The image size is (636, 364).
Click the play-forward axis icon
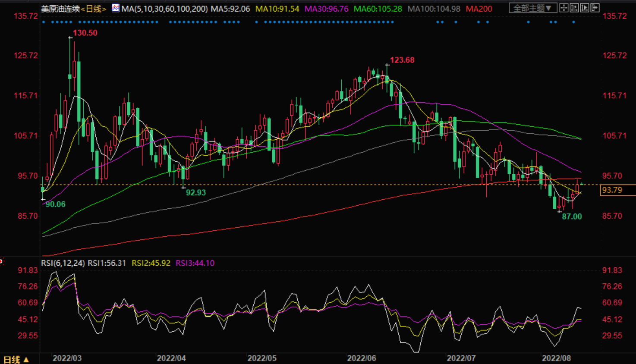585,8
